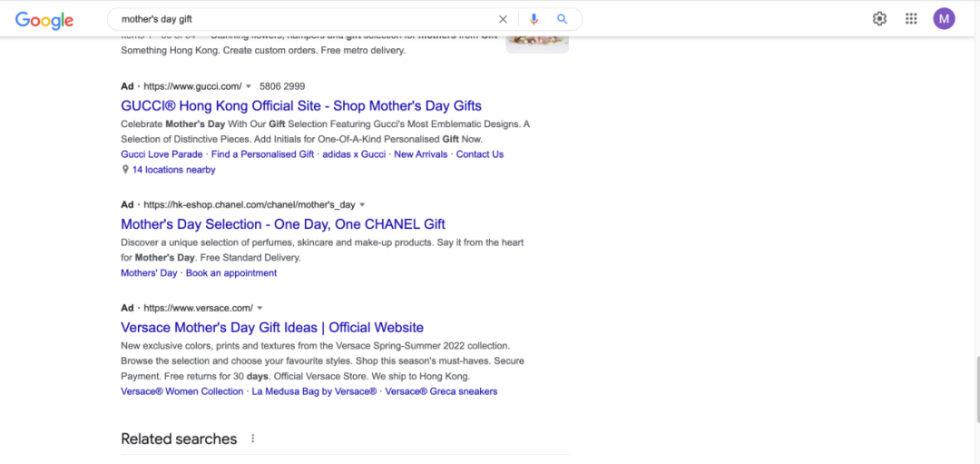This screenshot has width=980, height=464.
Task: Open Gucci Contact Us sitelink
Action: point(480,153)
